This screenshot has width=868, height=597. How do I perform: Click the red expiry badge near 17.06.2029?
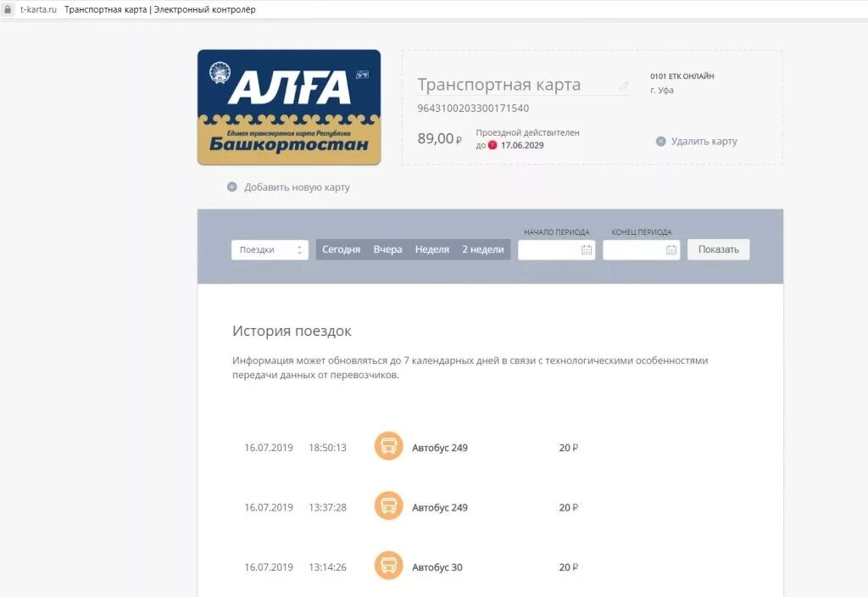click(x=492, y=144)
